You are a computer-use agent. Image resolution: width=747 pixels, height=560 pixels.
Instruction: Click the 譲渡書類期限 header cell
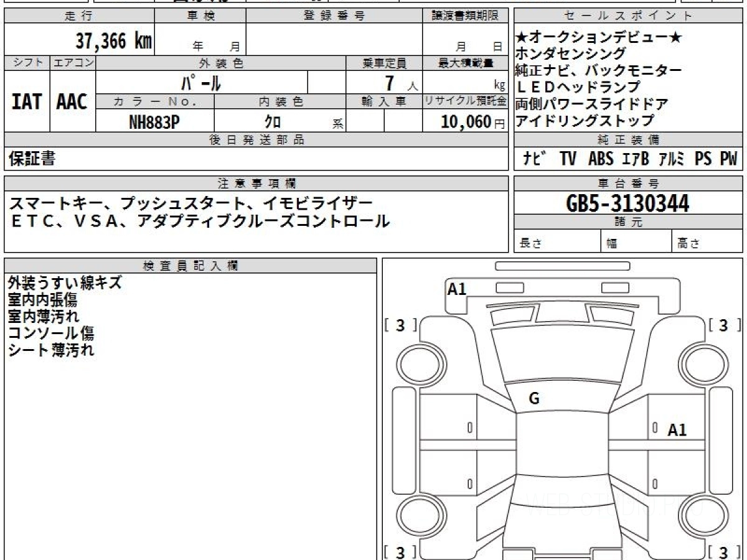click(465, 16)
